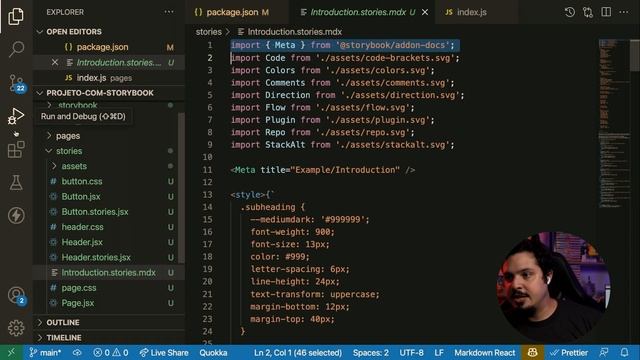Click the cloud sync icon in status bar
This screenshot has width=640, height=360.
pos(77,353)
